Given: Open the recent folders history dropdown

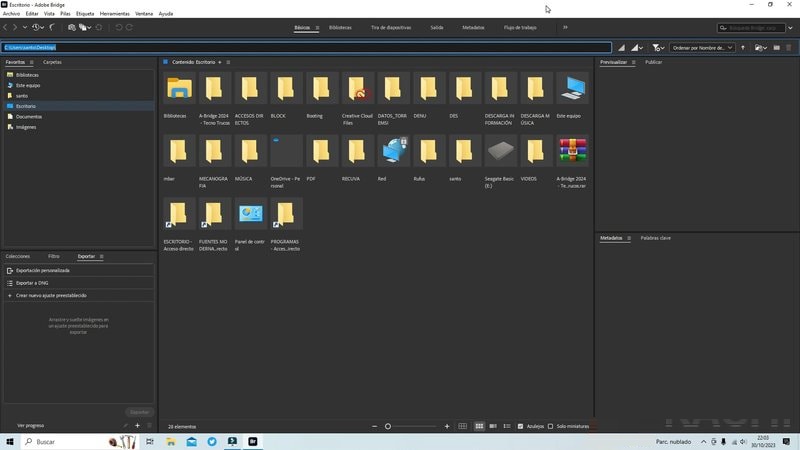Looking at the screenshot, I should [x=38, y=28].
